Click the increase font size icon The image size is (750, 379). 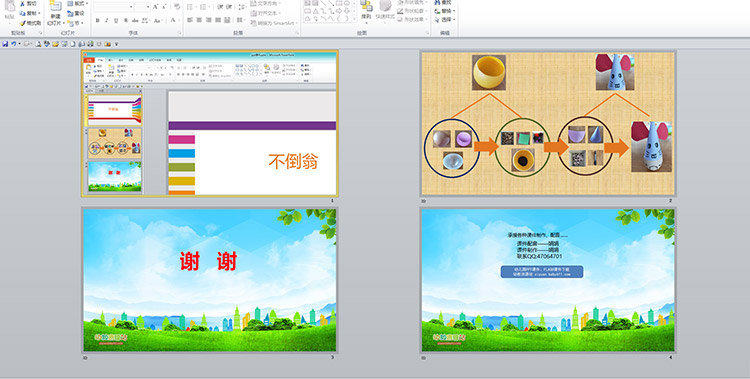155,7
